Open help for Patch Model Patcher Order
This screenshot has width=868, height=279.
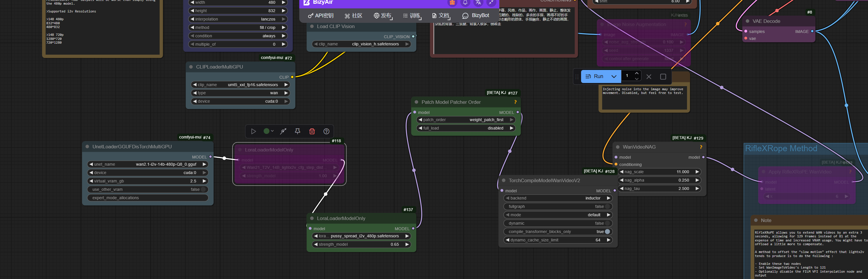[515, 102]
